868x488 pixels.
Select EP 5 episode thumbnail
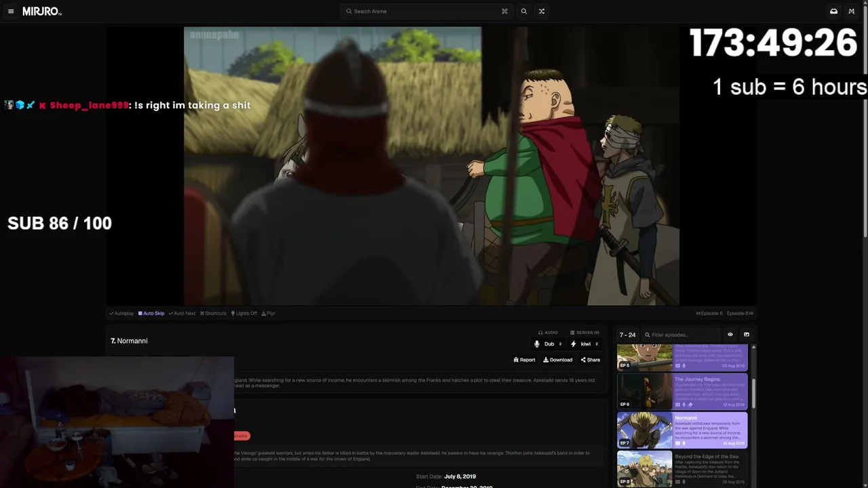pyautogui.click(x=644, y=357)
